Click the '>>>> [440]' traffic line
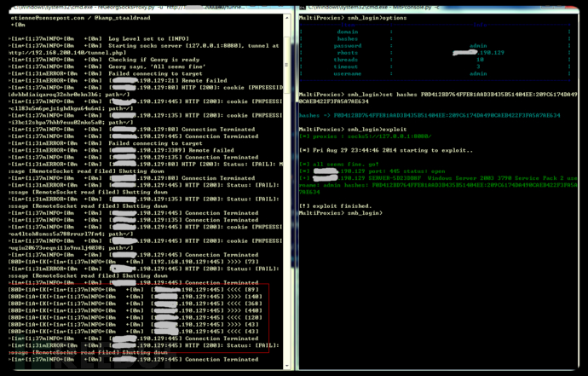Image resolution: width=588 pixels, height=376 pixels. [x=135, y=310]
